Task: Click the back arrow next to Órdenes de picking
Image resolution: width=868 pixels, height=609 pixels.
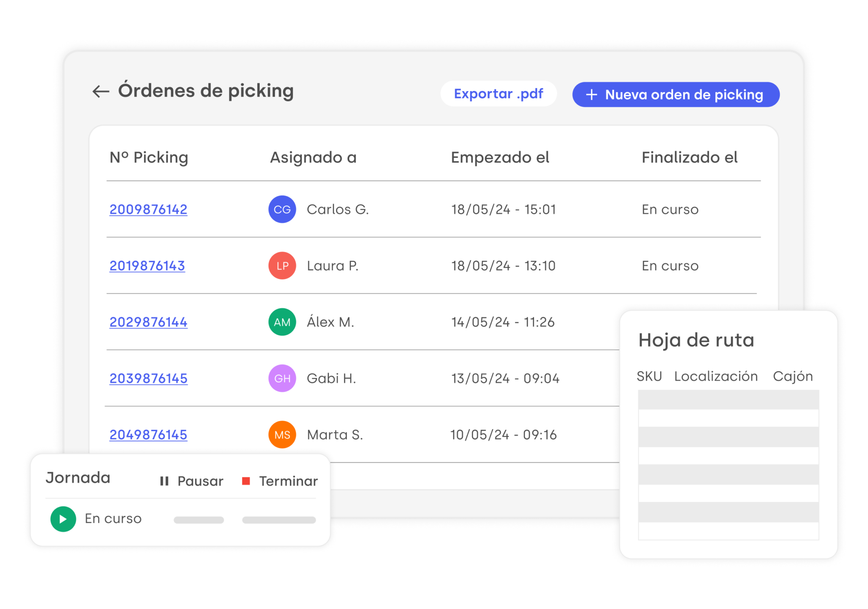Action: (x=100, y=91)
